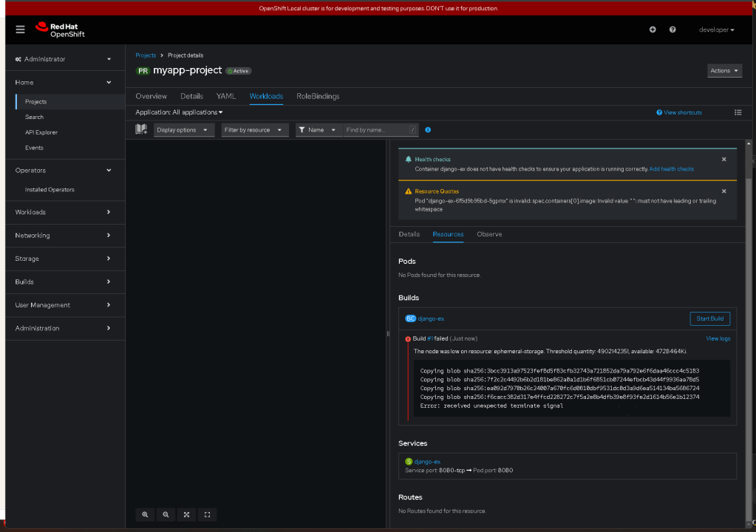Click reset view topology icon
Screen dimensions: 756x532
click(208, 515)
